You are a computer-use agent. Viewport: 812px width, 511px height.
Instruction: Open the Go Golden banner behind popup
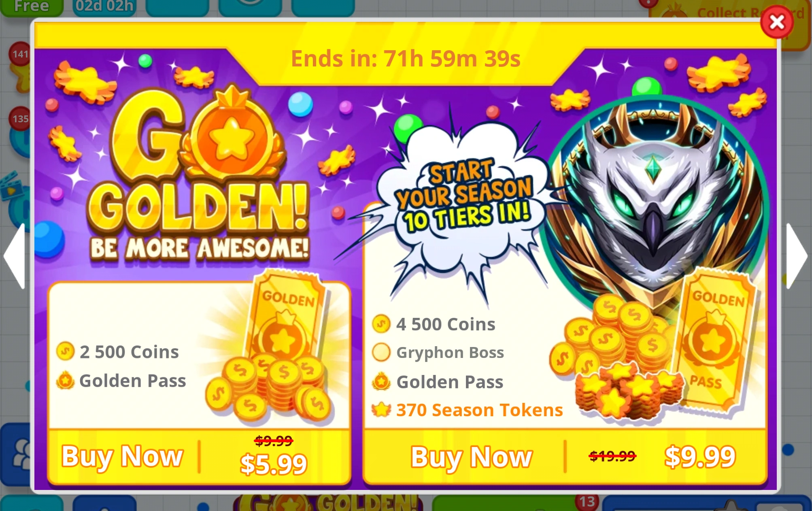[x=328, y=503]
